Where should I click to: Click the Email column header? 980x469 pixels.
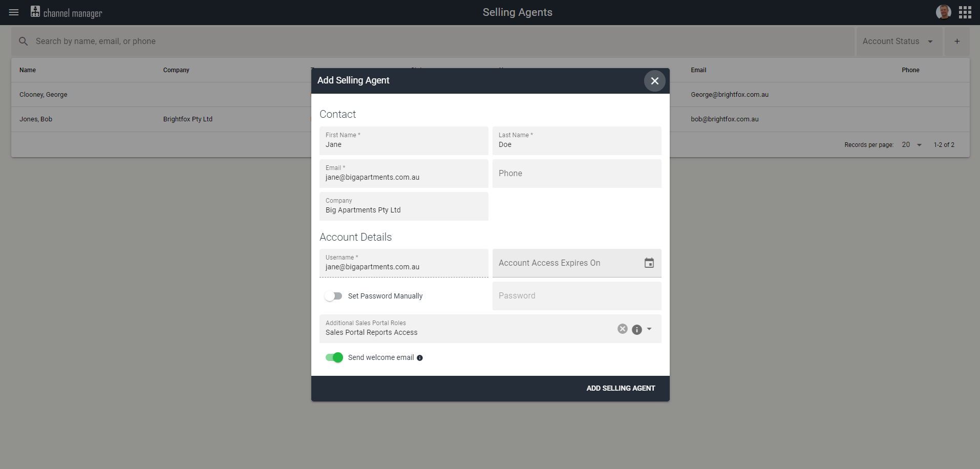698,70
